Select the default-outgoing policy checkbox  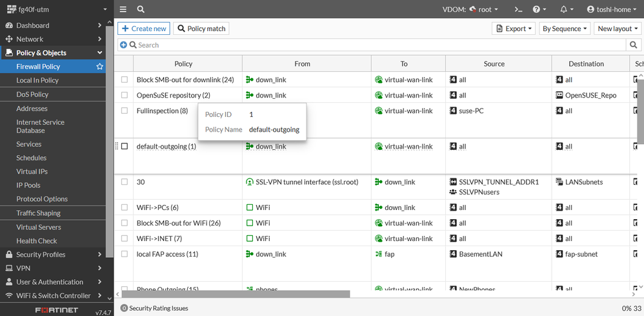(125, 147)
